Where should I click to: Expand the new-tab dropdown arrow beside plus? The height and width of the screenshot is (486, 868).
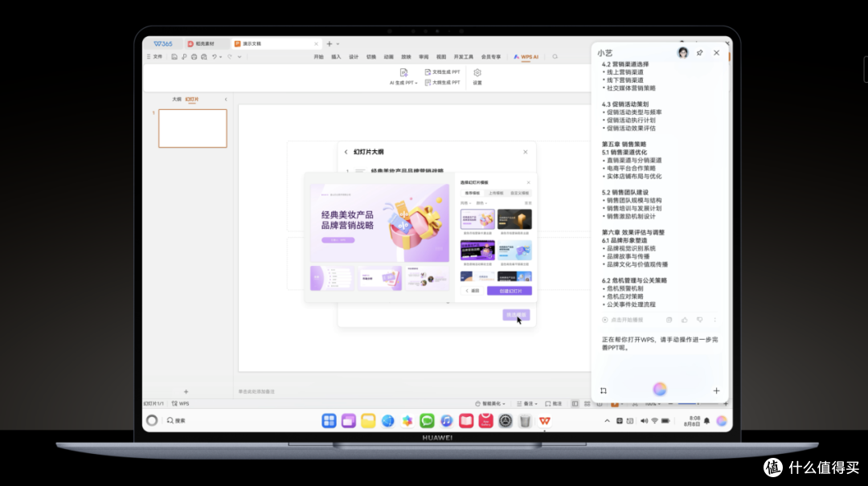(338, 43)
